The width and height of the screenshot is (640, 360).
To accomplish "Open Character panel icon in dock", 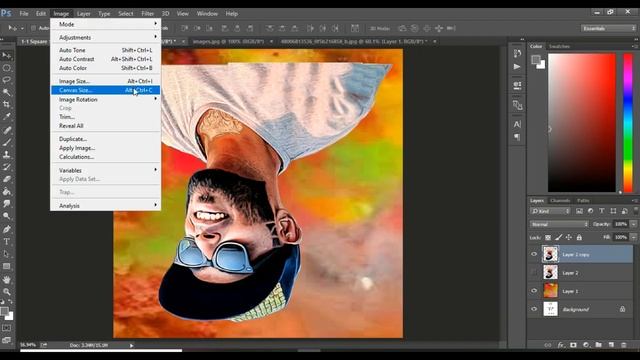I will point(517,124).
